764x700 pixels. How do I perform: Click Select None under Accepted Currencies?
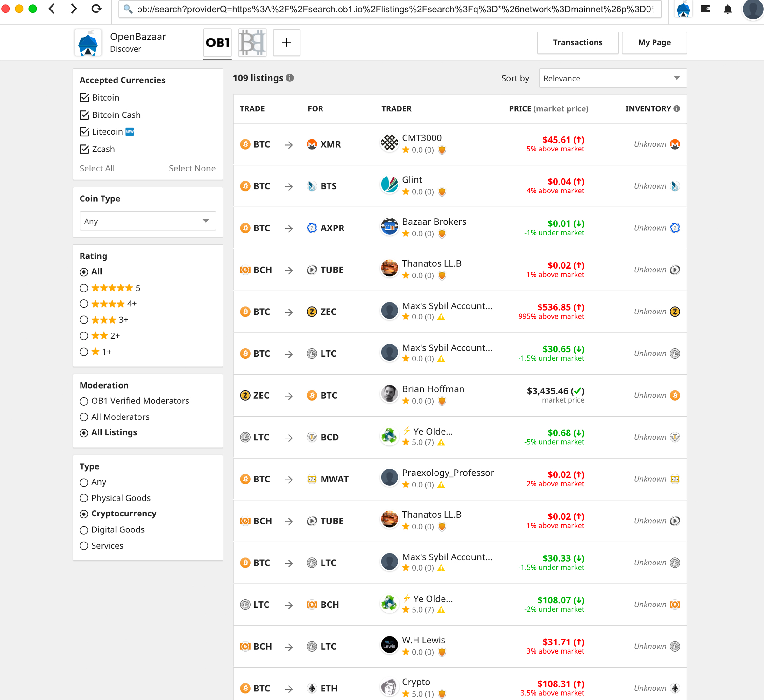(192, 168)
